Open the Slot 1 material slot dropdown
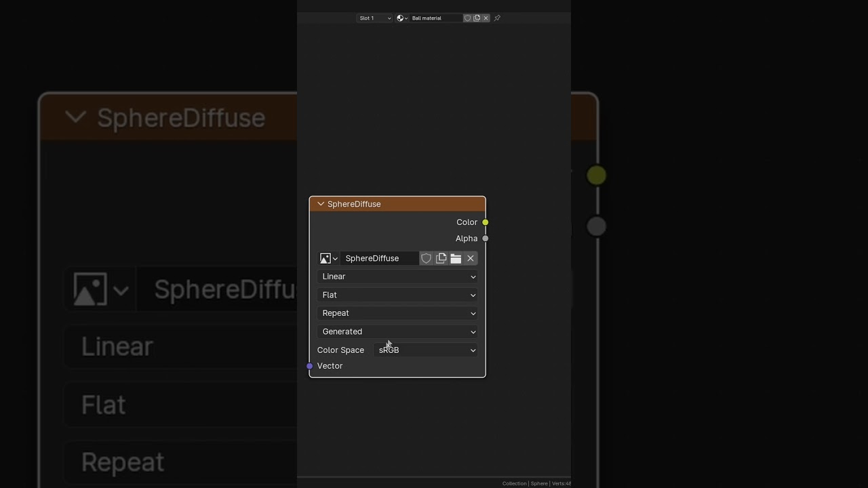The width and height of the screenshot is (868, 488). coord(374,18)
